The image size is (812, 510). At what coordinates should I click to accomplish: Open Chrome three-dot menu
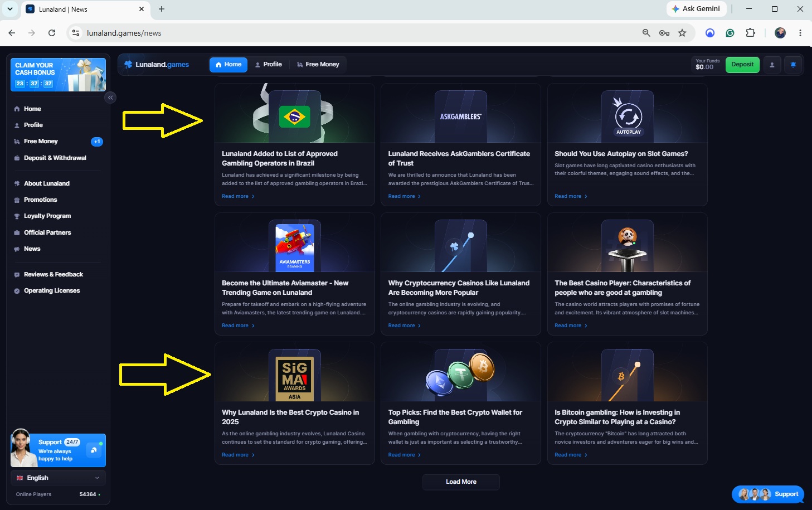point(800,33)
